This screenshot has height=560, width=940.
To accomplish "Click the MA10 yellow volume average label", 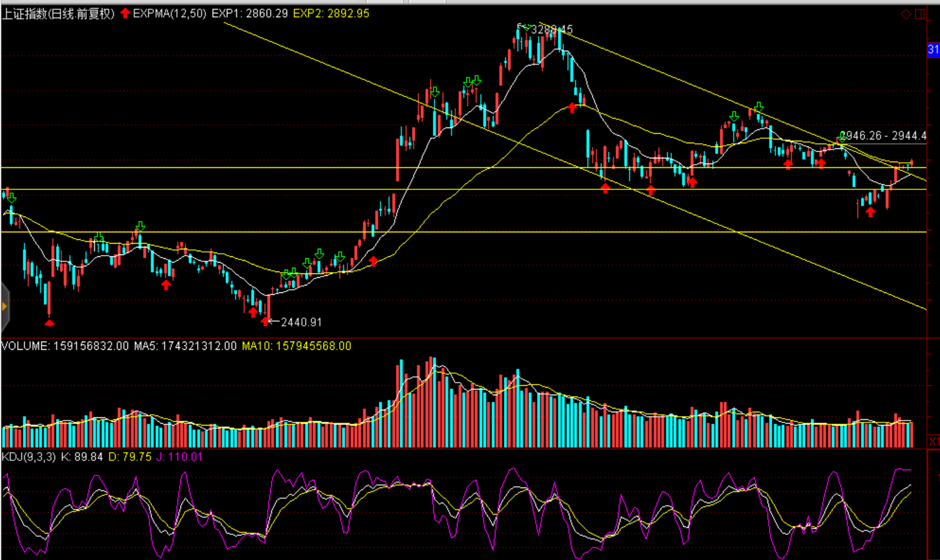I will point(296,346).
